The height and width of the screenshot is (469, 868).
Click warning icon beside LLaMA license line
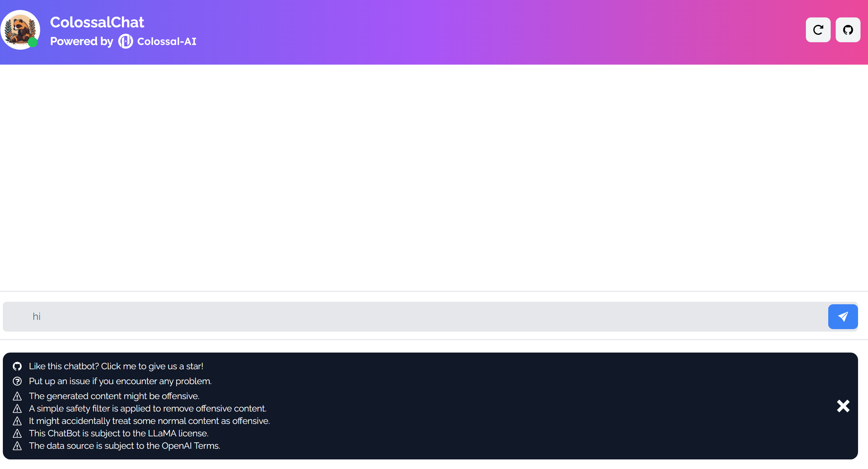point(17,433)
